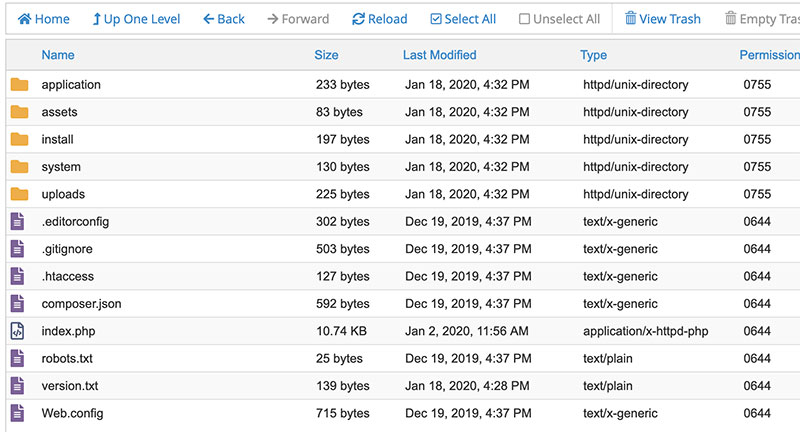Sort by Name column header

58,55
